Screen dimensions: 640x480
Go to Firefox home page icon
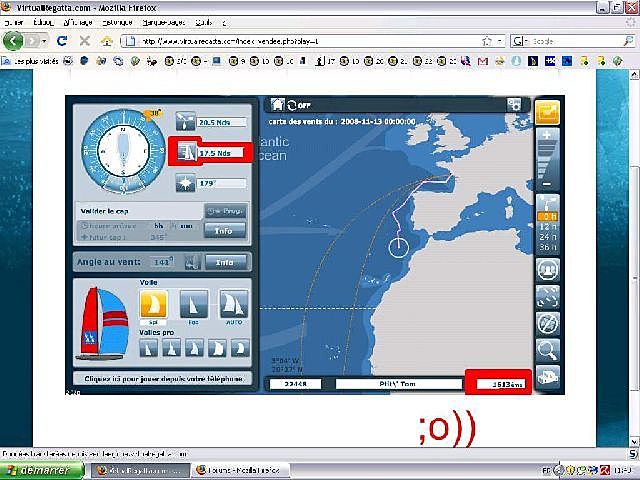107,41
